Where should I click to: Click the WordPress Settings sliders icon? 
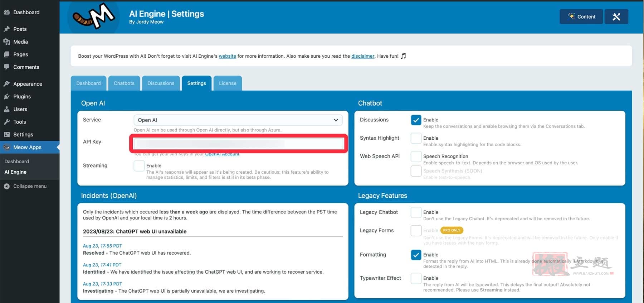6,135
